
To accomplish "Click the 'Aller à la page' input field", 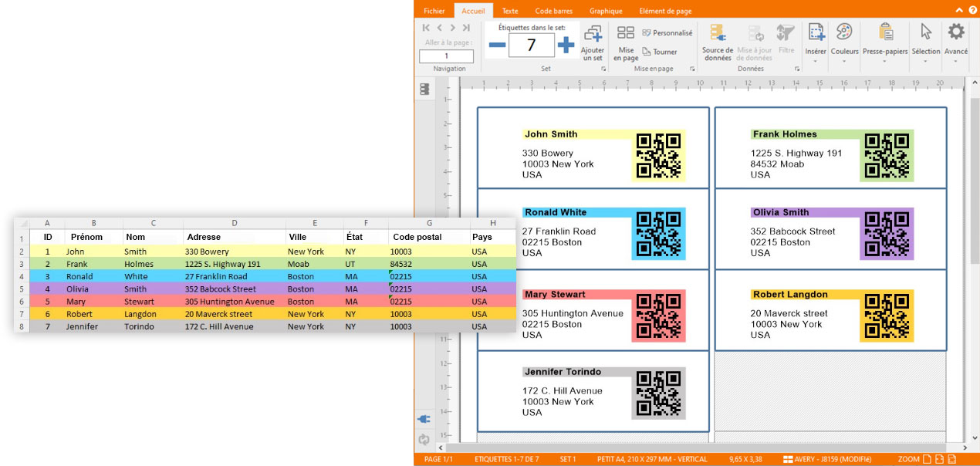I will pyautogui.click(x=446, y=56).
